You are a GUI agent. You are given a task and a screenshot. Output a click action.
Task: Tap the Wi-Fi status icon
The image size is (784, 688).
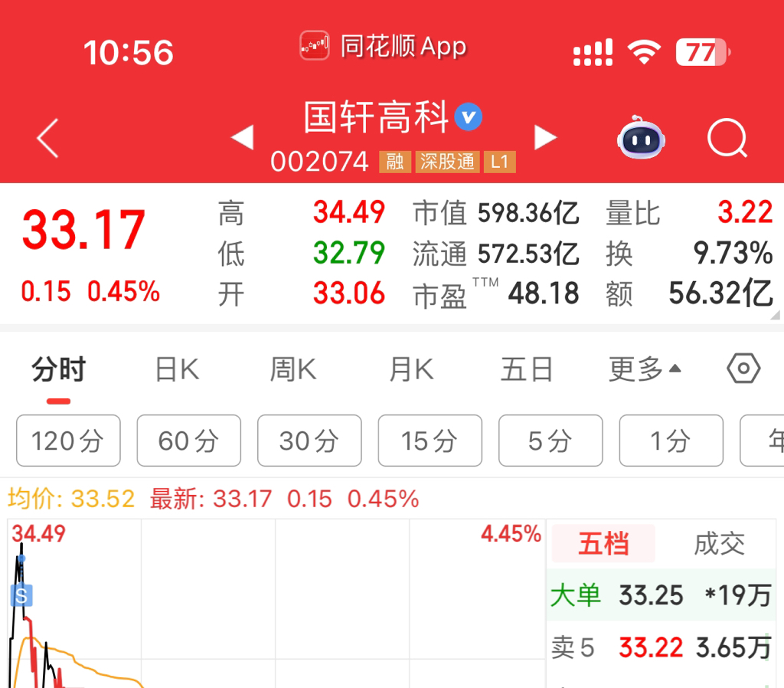[x=644, y=51]
